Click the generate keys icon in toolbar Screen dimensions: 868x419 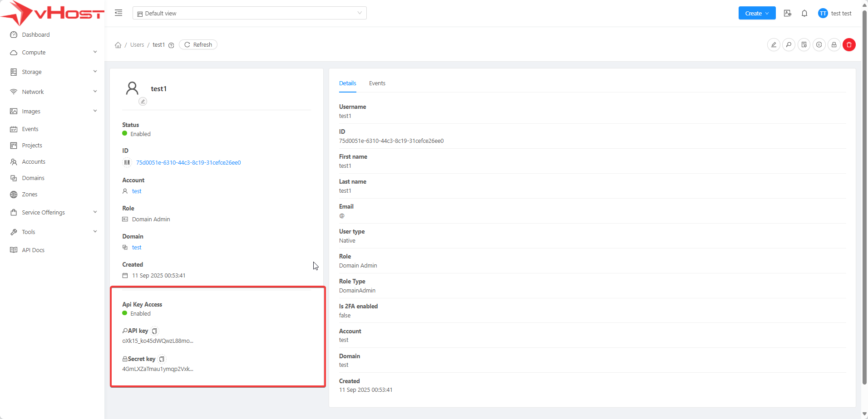point(789,45)
